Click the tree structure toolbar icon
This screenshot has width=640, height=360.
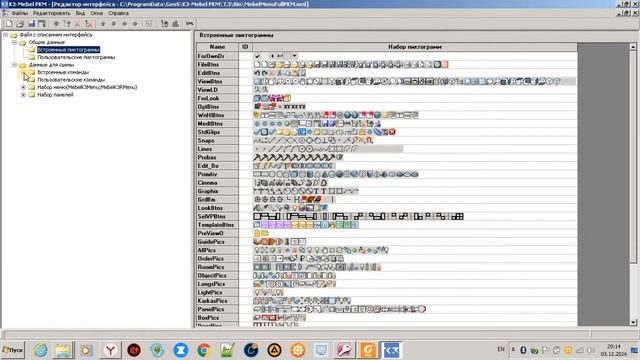click(164, 24)
